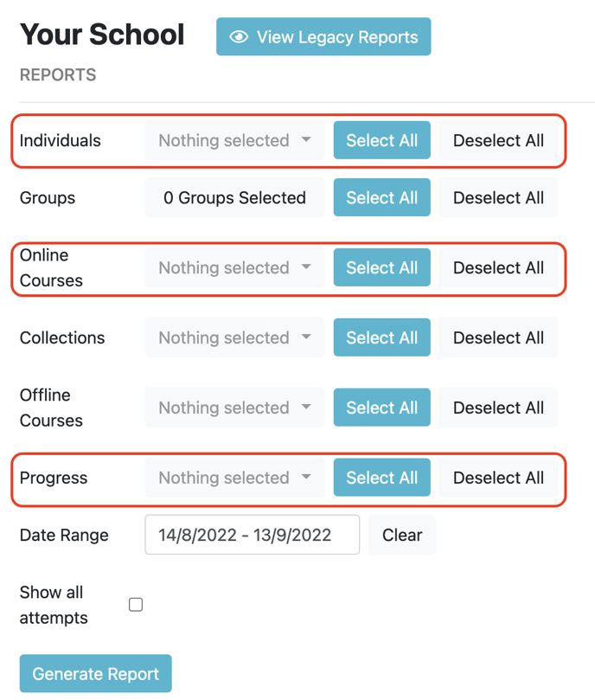Click the View Legacy Reports button
The image size is (595, 700).
(323, 36)
